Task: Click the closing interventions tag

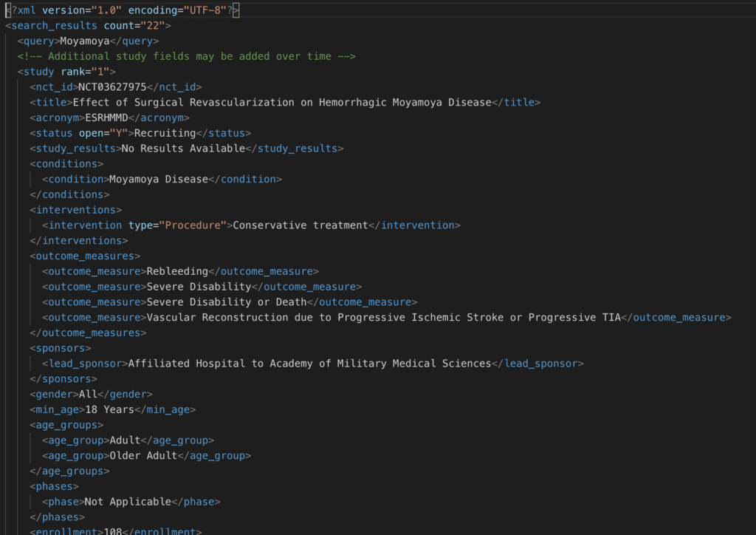Action: point(78,241)
